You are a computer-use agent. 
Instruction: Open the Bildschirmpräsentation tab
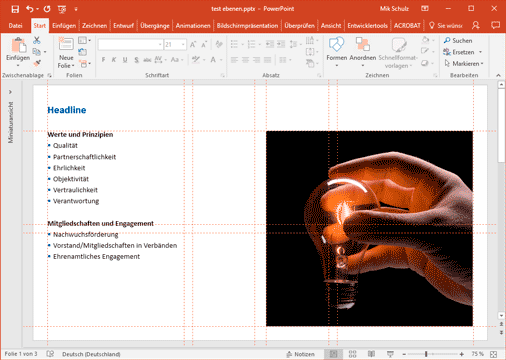point(247,26)
